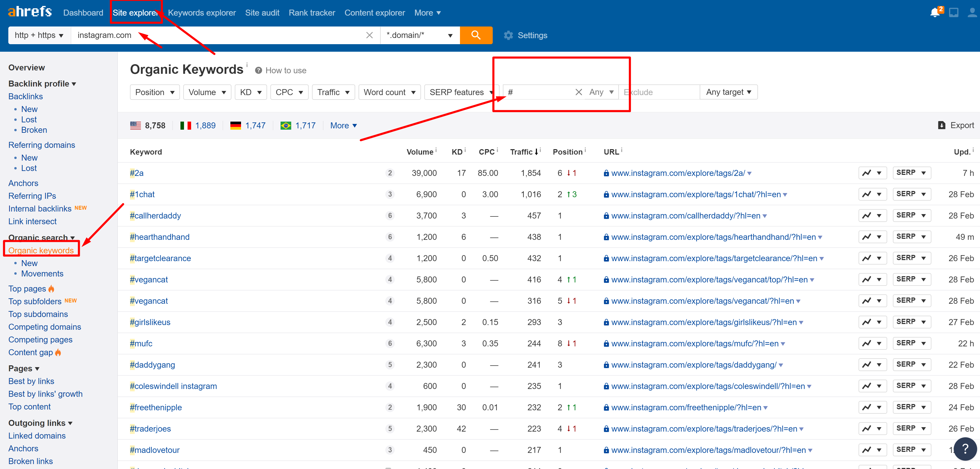The width and height of the screenshot is (980, 469).
Task: Open Referring domains in the sidebar
Action: point(41,145)
